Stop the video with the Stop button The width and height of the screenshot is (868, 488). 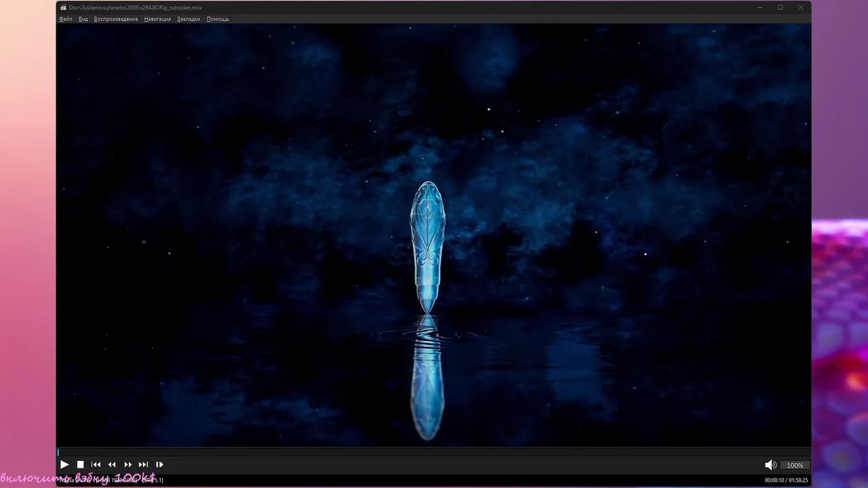pos(80,464)
